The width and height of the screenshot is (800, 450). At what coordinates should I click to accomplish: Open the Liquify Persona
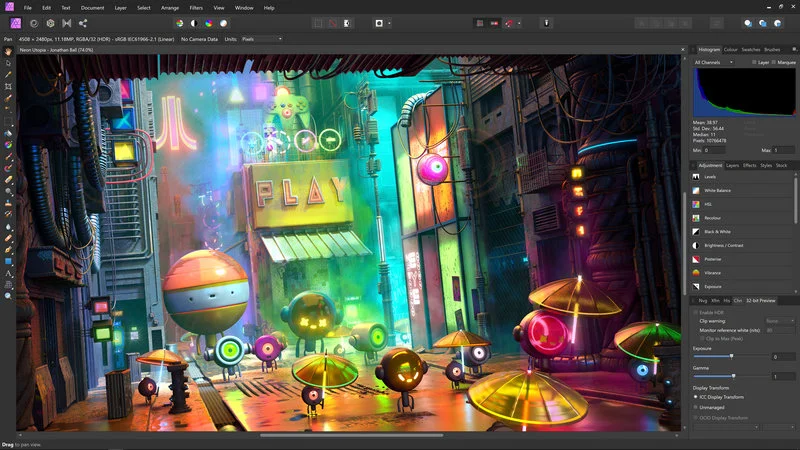(x=33, y=22)
